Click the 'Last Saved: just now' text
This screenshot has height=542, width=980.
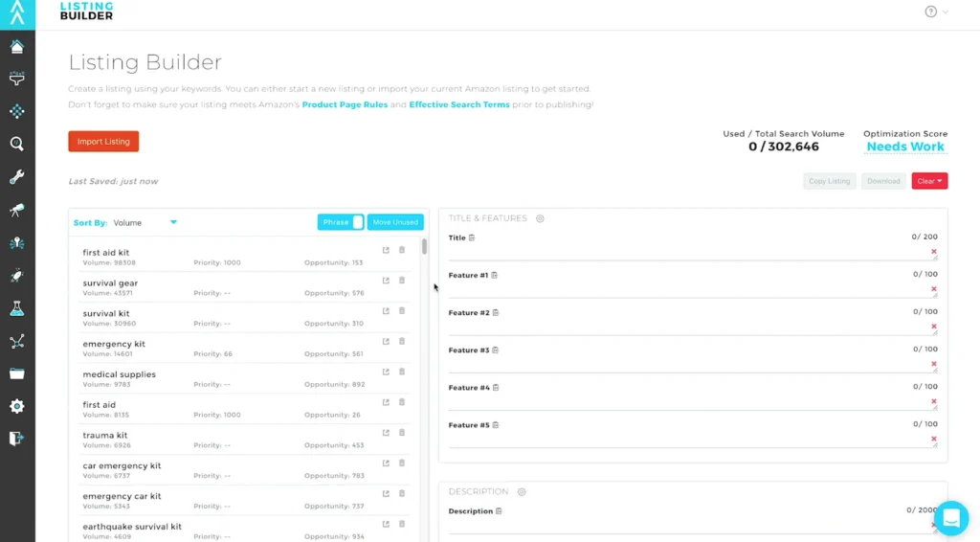(113, 181)
